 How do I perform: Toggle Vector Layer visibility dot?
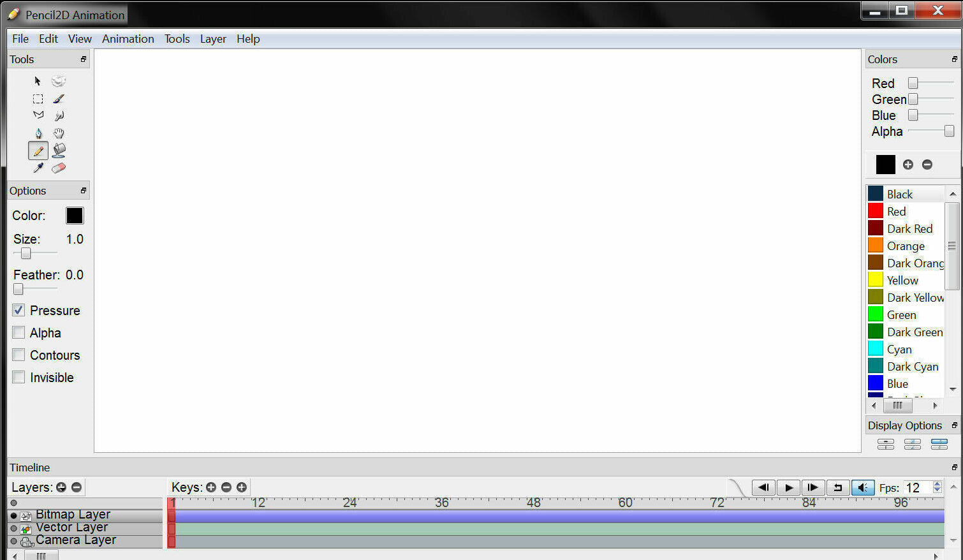(x=14, y=528)
